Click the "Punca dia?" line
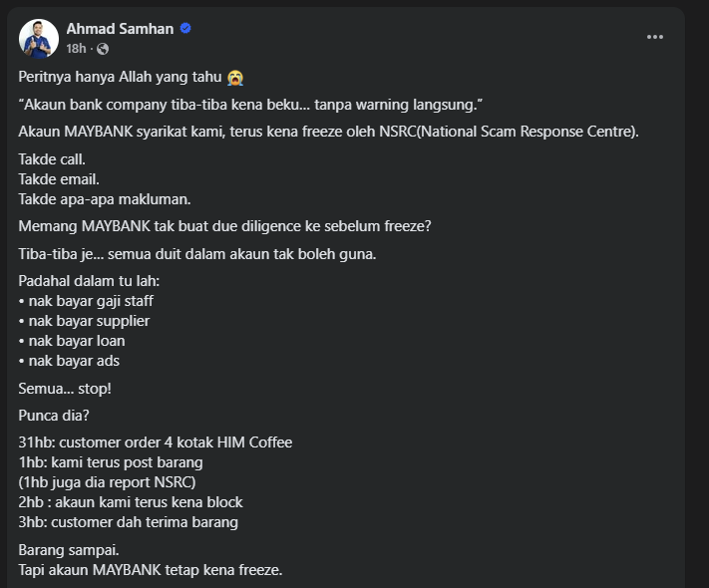This screenshot has height=588, width=709. pyautogui.click(x=54, y=415)
